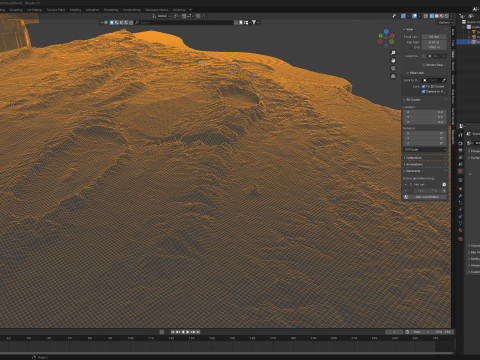Switch perspective/orthographic with the grid gizmo icon
Image resolution: width=480 pixels, height=360 pixels.
(x=393, y=76)
